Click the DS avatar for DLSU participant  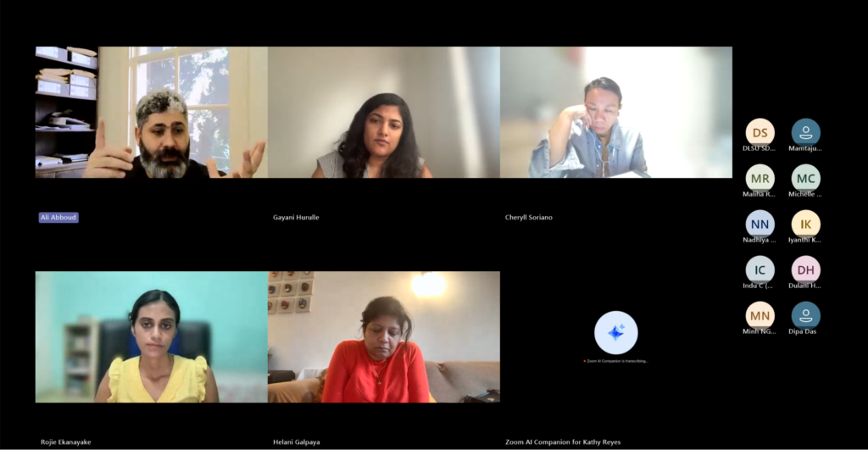(759, 132)
